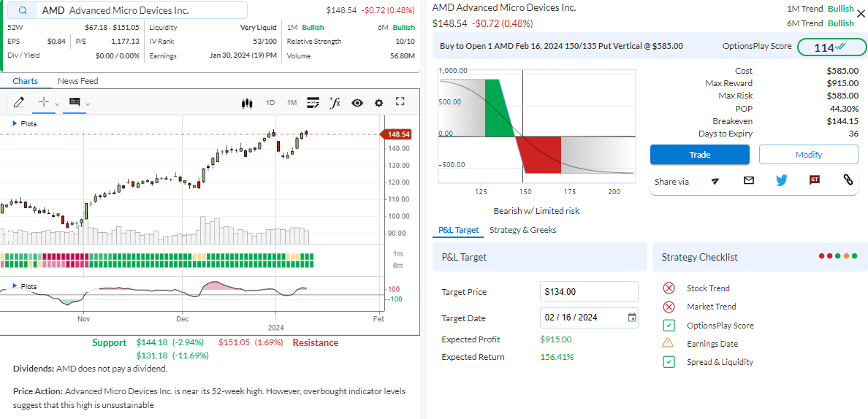Click the Expected Return 156.41% value
868x419 pixels.
557,357
